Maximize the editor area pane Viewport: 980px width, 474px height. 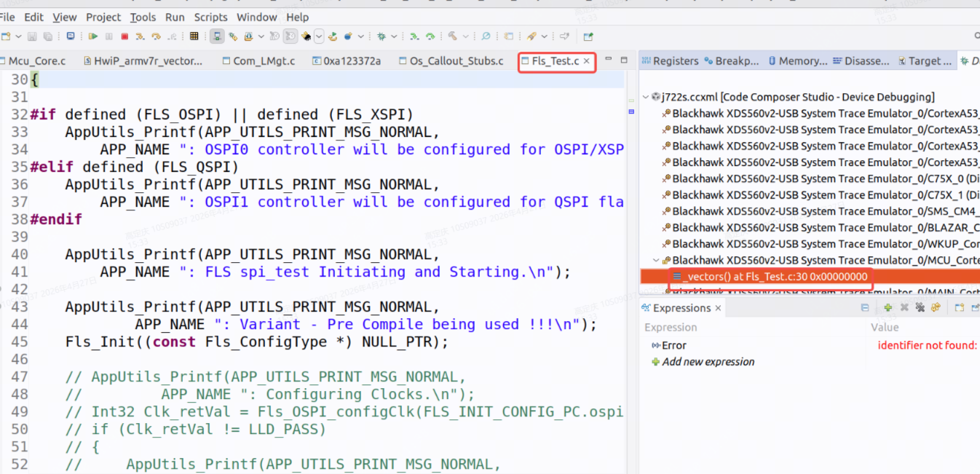point(624,59)
